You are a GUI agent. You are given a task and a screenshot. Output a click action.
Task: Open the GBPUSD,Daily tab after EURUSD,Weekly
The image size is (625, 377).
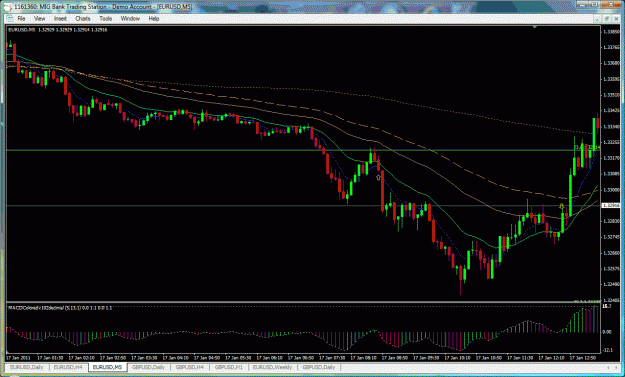point(318,367)
